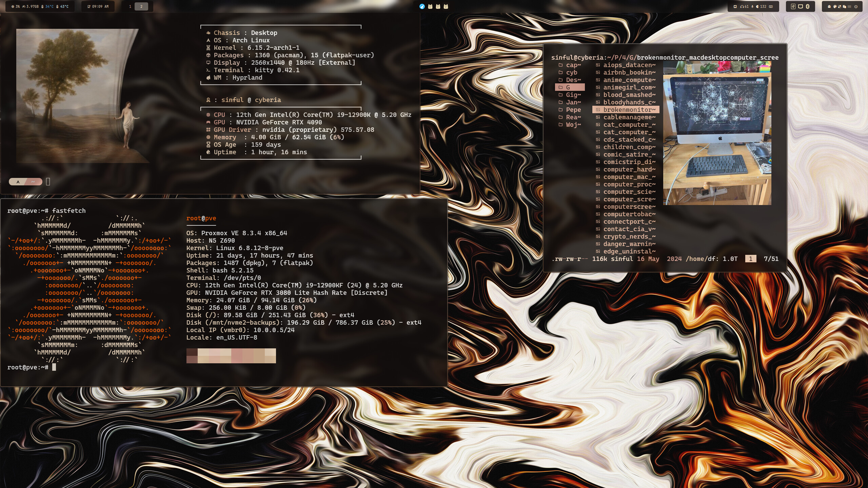
Task: Open the cap~ folder in file manager
Action: pyautogui.click(x=570, y=65)
